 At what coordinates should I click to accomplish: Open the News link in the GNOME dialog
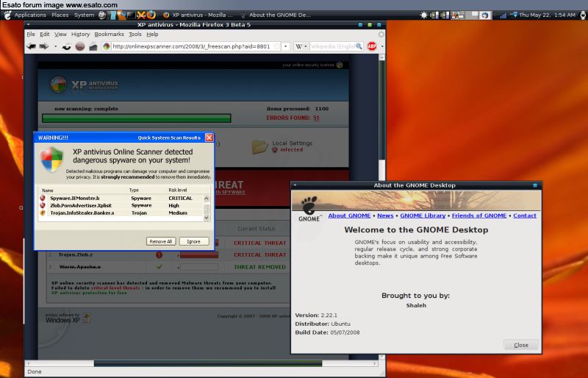tap(385, 215)
